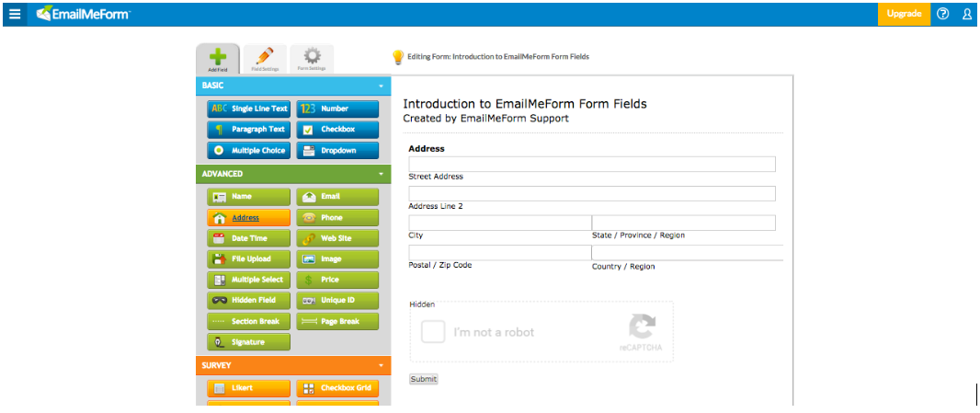Open the hamburger main menu
Image resolution: width=980 pixels, height=413 pixels.
point(15,14)
